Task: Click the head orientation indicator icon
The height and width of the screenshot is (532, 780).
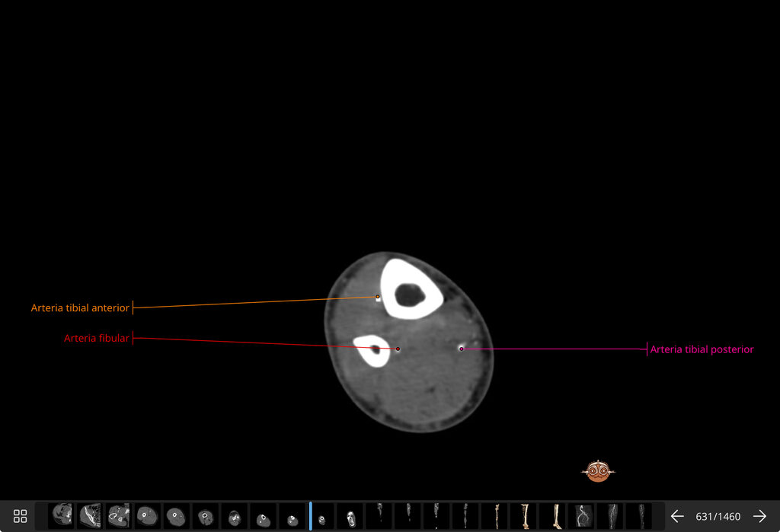Action: 598,471
